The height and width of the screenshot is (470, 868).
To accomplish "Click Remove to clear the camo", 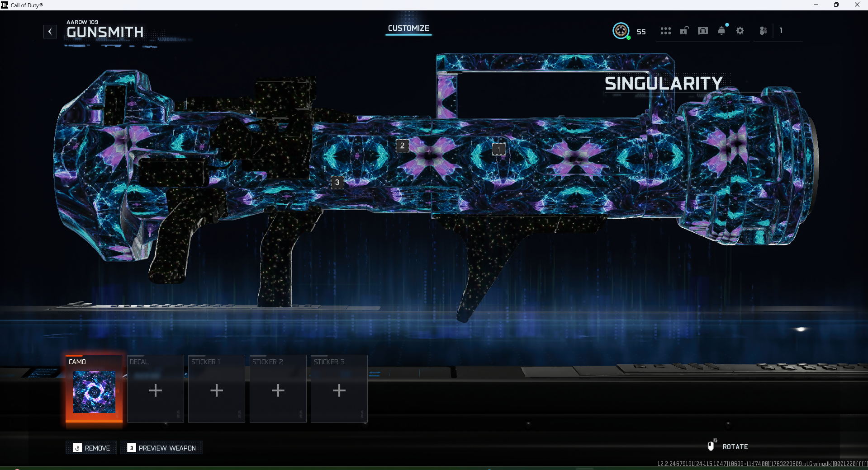I will pos(92,448).
